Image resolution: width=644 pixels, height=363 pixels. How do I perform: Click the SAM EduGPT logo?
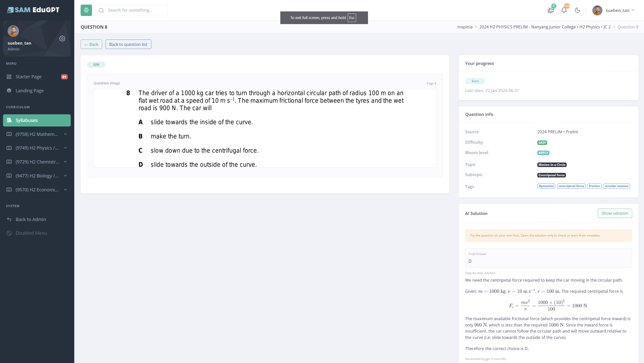33,10
